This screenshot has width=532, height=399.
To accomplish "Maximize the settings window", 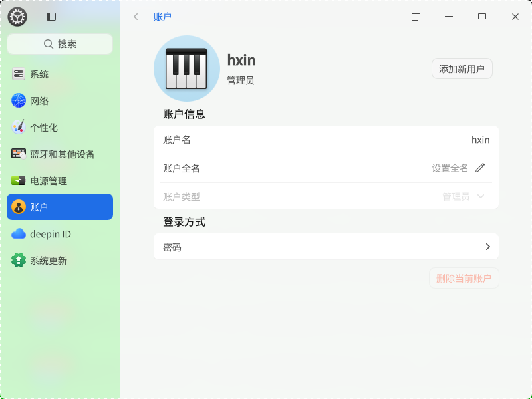I will (x=481, y=16).
